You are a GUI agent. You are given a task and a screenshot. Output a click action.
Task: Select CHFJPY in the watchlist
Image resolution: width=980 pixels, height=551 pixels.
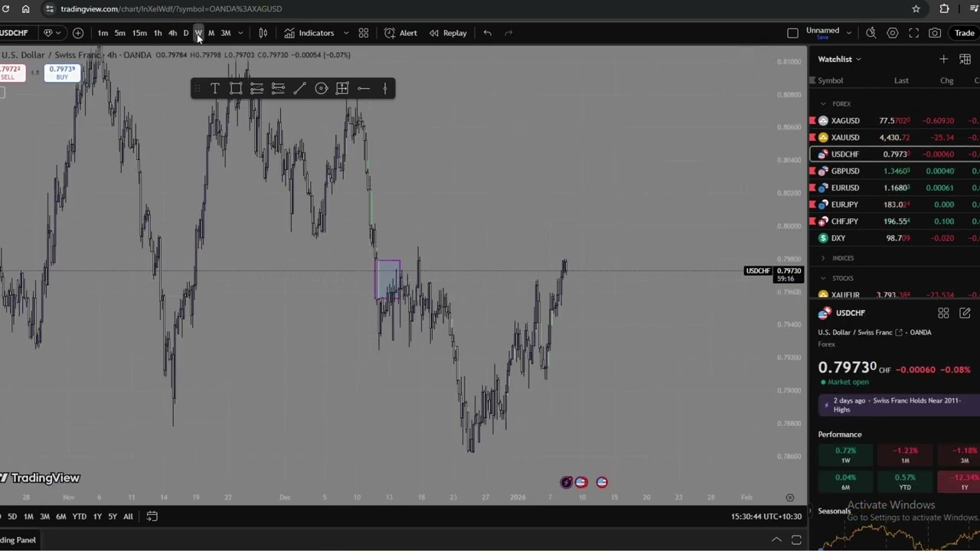pos(894,222)
